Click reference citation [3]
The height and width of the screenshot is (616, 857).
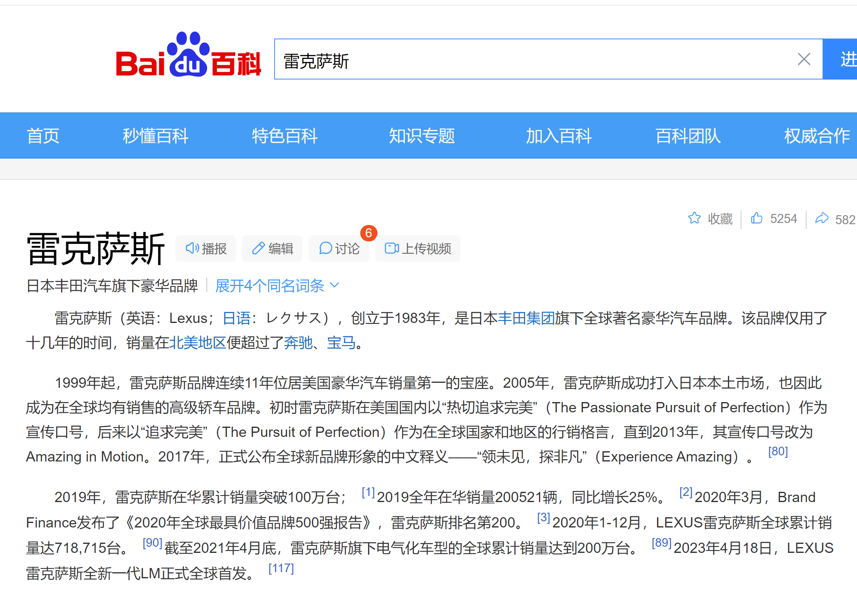(543, 518)
